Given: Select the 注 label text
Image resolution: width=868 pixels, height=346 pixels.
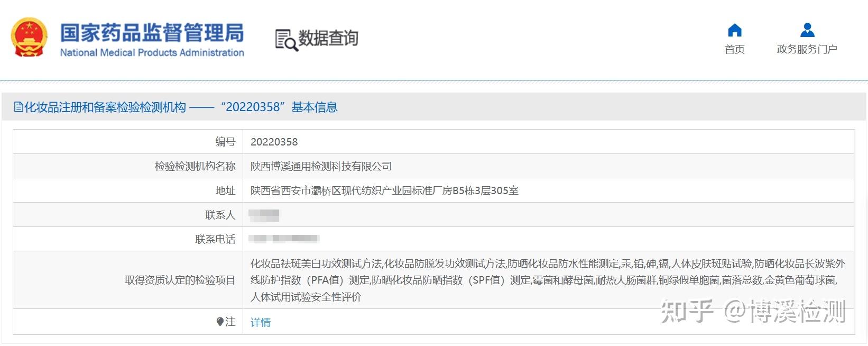Looking at the screenshot, I should (x=230, y=322).
